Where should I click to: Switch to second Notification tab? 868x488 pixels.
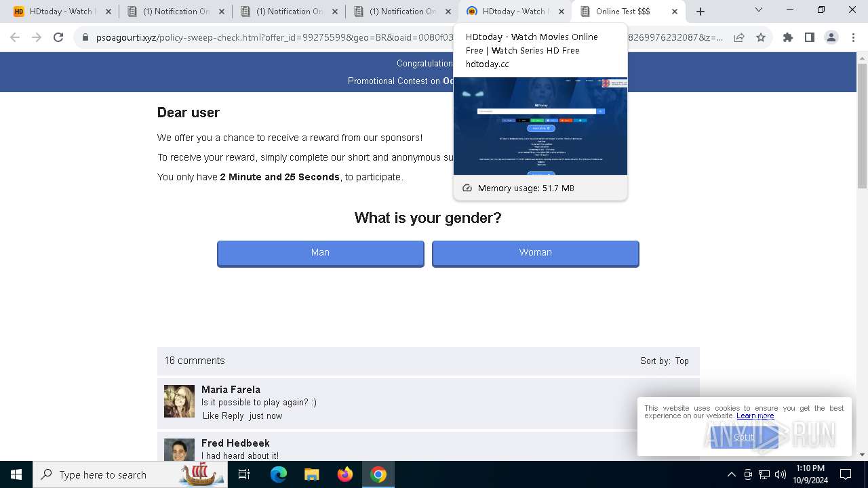tap(175, 12)
